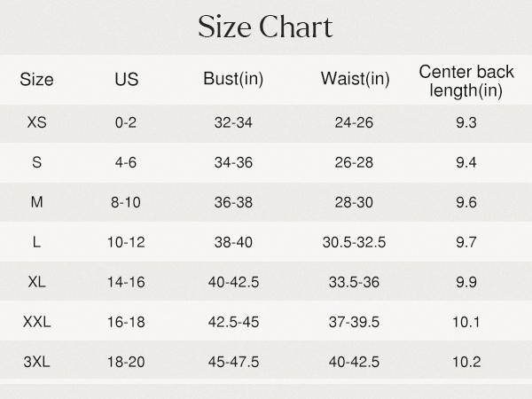Select the M size row label
This screenshot has height=399, width=532.
pos(36,202)
